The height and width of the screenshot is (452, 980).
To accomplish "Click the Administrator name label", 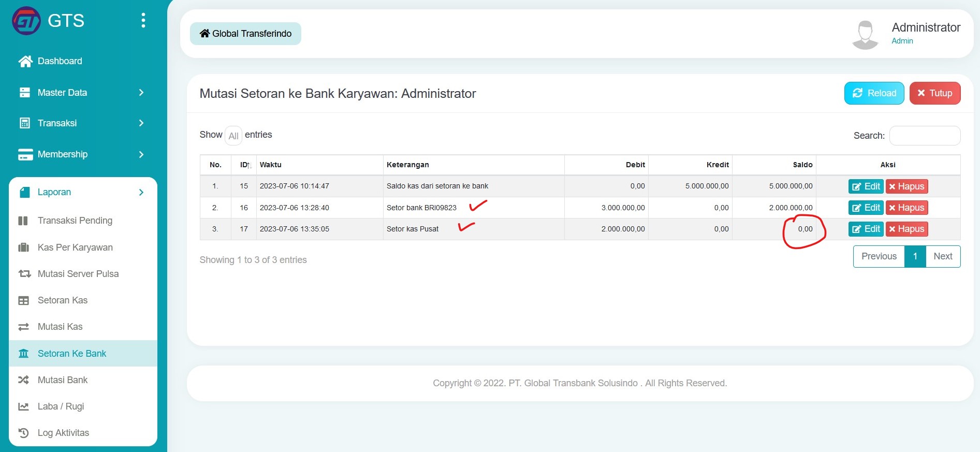I will [926, 27].
